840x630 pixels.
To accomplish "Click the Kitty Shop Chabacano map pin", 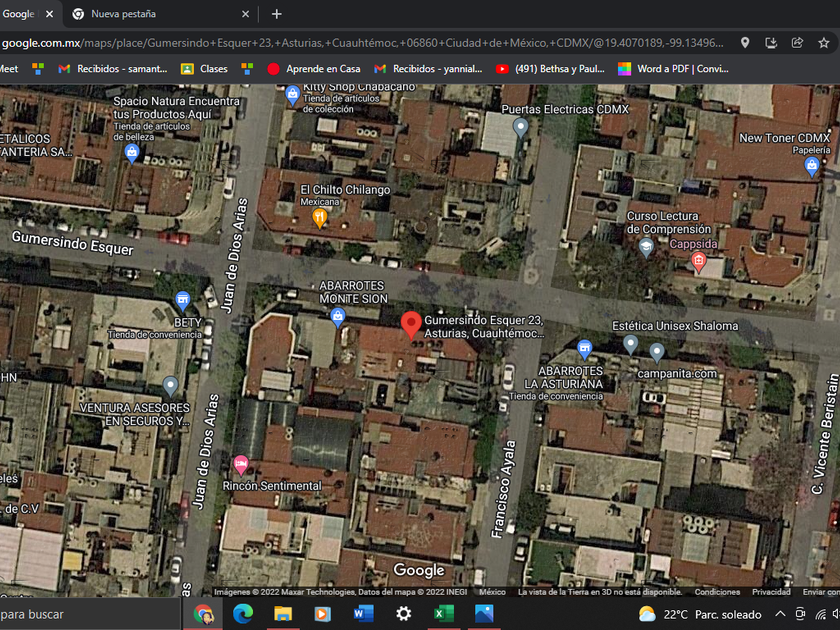I will [292, 95].
